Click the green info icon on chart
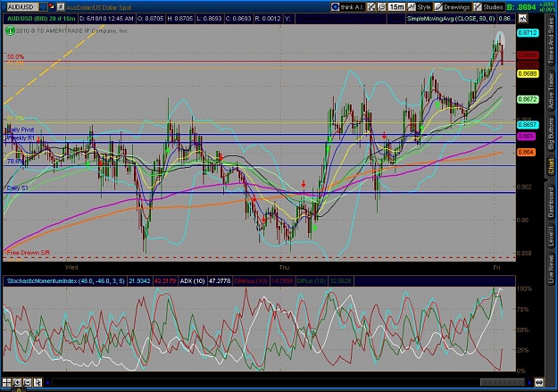The image size is (558, 392). pyautogui.click(x=10, y=31)
